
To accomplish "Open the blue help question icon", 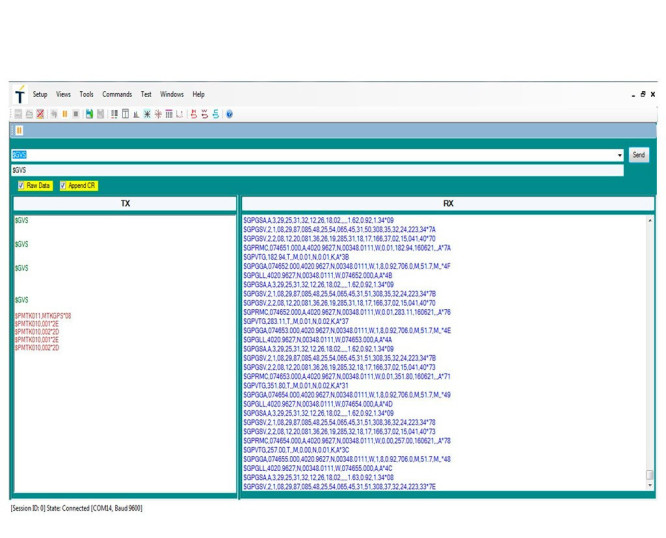I will point(229,114).
